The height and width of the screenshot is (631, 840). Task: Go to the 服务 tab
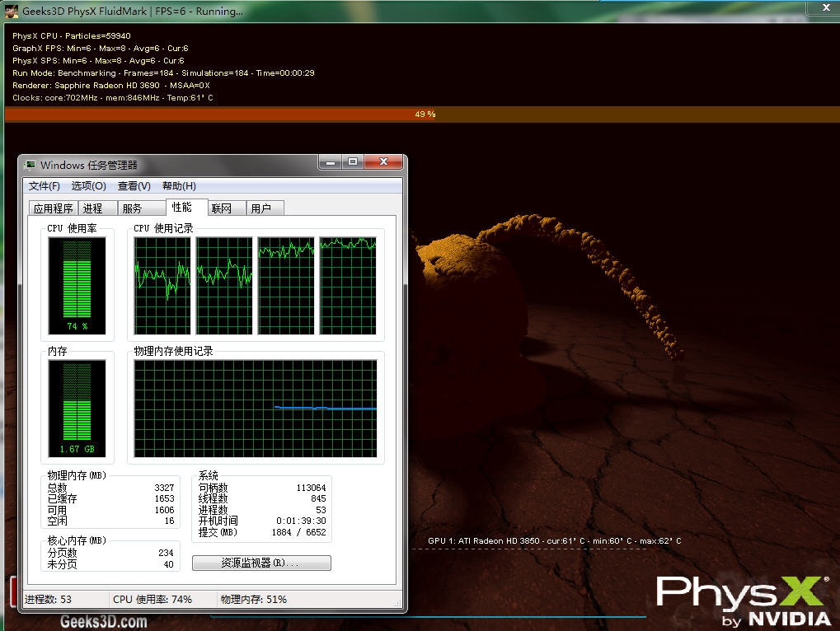pyautogui.click(x=132, y=208)
